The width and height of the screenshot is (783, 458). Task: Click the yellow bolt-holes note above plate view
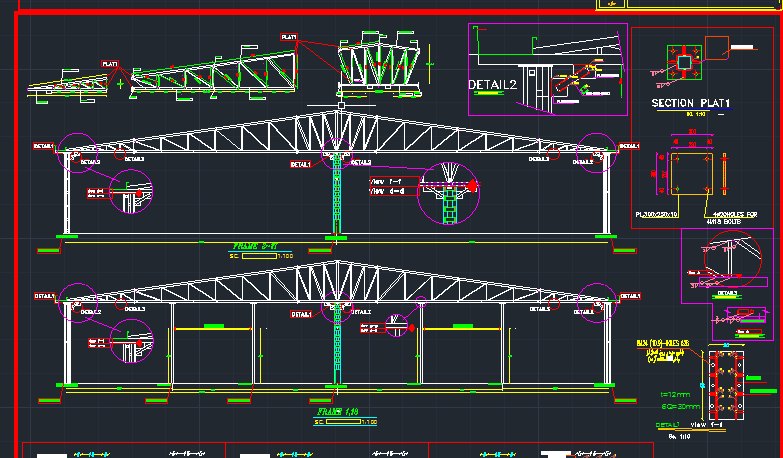[x=663, y=351]
